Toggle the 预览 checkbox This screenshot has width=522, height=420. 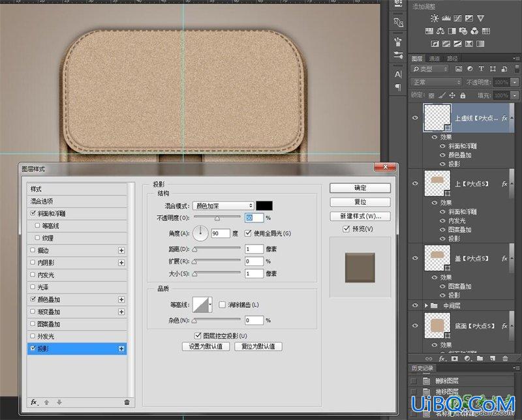[346, 229]
